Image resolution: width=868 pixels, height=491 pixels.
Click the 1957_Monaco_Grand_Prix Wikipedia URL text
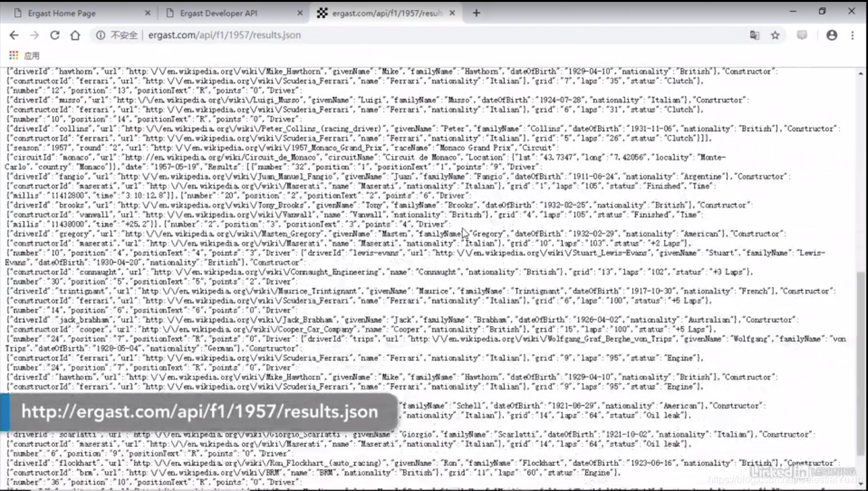pos(268,148)
